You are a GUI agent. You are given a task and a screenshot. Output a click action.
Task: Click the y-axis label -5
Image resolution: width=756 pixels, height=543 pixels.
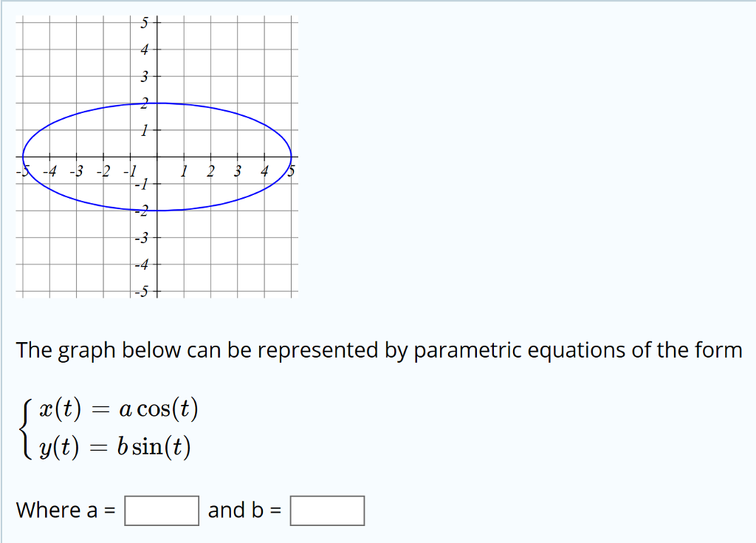pyautogui.click(x=142, y=292)
